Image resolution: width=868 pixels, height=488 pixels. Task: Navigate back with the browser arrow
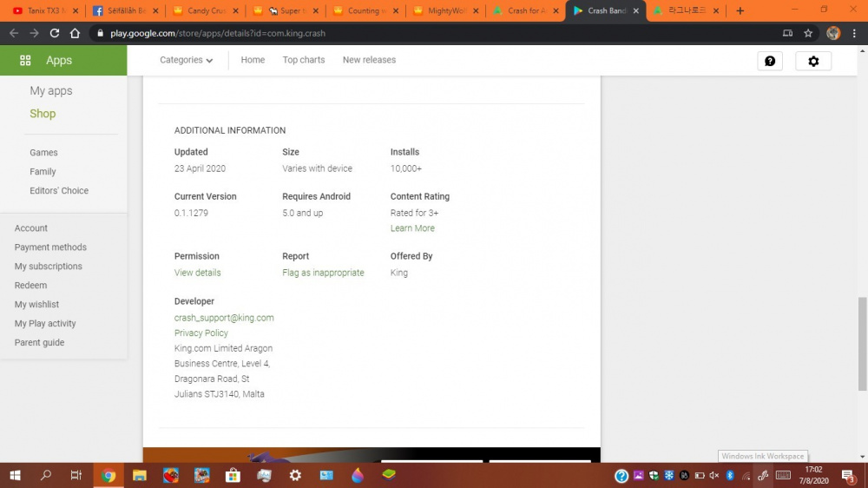14,33
